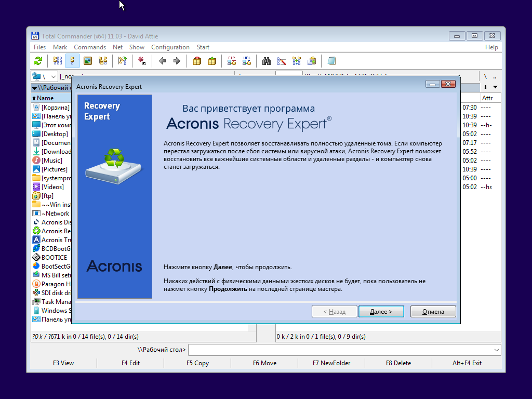
Task: Click F3 View button
Action: pos(63,363)
